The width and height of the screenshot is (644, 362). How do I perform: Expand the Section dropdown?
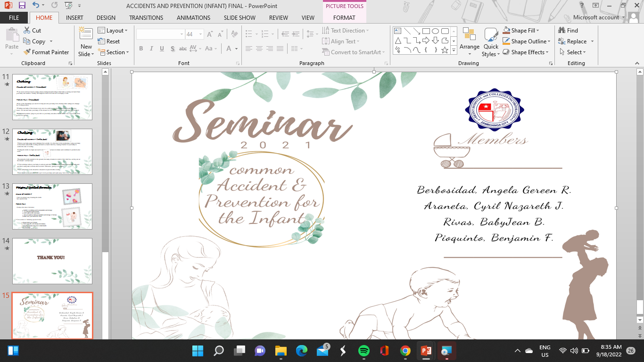click(113, 52)
